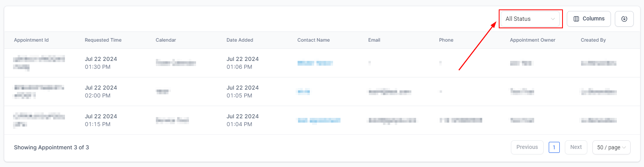The width and height of the screenshot is (644, 167).
Task: Click the Phone column header
Action: click(446, 40)
